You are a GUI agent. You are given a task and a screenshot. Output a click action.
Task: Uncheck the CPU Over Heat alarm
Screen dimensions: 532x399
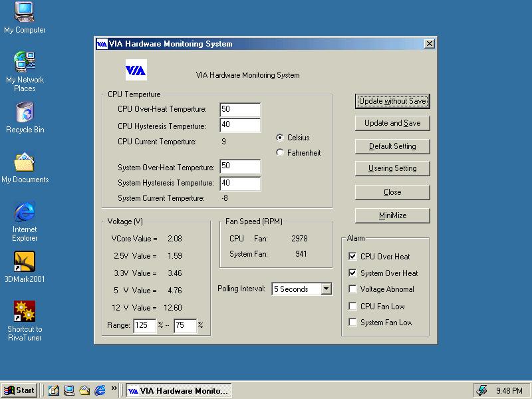coord(352,256)
